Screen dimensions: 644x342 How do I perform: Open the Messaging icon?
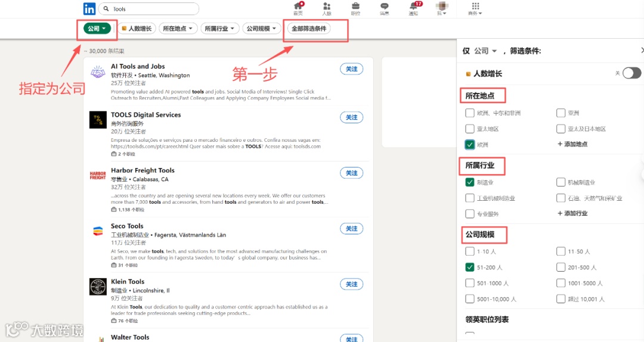[x=385, y=8]
